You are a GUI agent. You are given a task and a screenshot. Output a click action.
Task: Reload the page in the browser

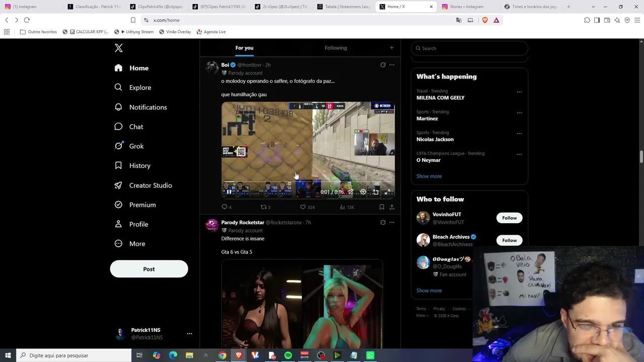tap(27, 20)
